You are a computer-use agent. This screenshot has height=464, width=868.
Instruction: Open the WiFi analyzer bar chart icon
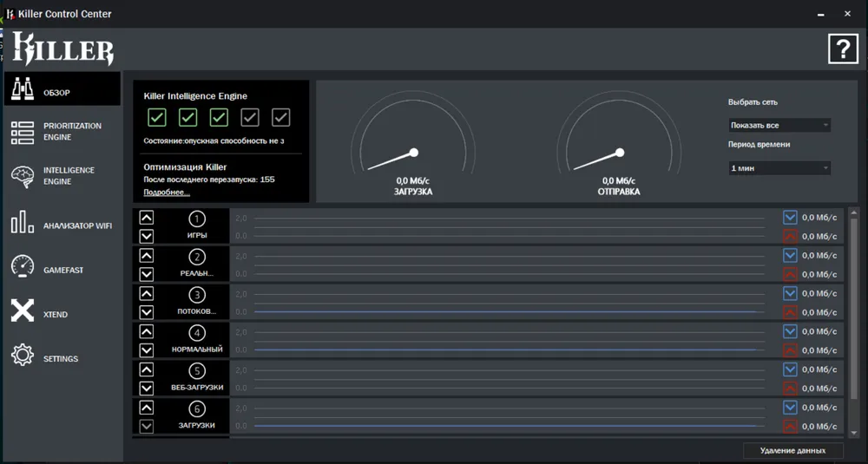[23, 223]
